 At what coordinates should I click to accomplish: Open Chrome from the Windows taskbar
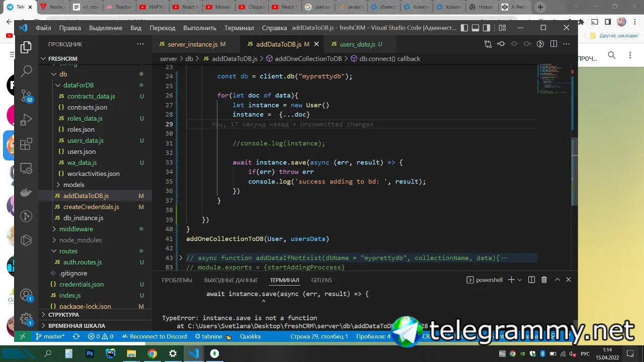pos(152,353)
